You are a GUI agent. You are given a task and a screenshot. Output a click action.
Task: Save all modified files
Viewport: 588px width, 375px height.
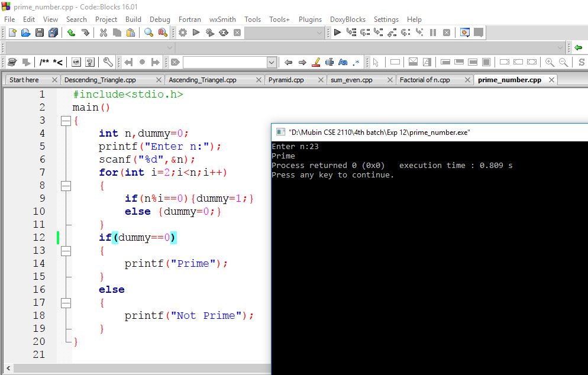coord(53,33)
